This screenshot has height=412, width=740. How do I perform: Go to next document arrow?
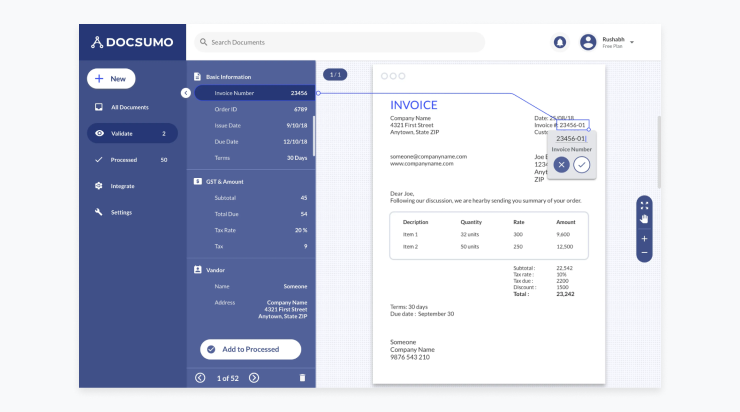254,378
